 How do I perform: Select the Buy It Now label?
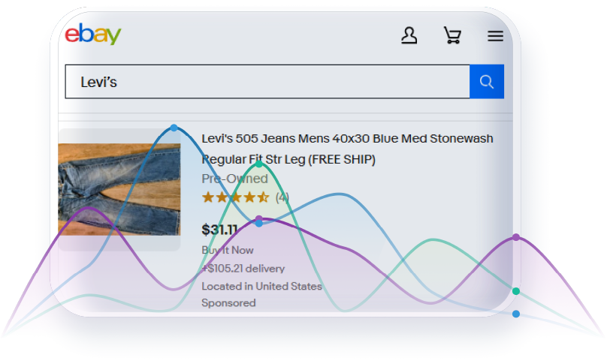(x=228, y=250)
